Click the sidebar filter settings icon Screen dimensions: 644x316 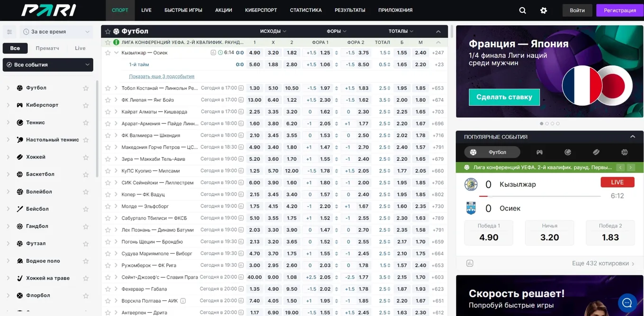pyautogui.click(x=9, y=32)
